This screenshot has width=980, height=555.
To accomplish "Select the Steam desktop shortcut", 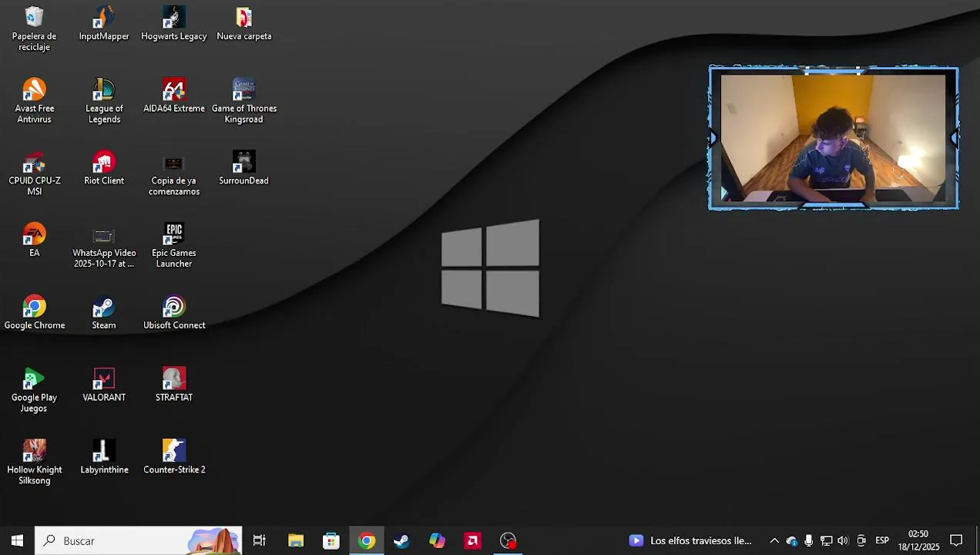I will pos(104,313).
